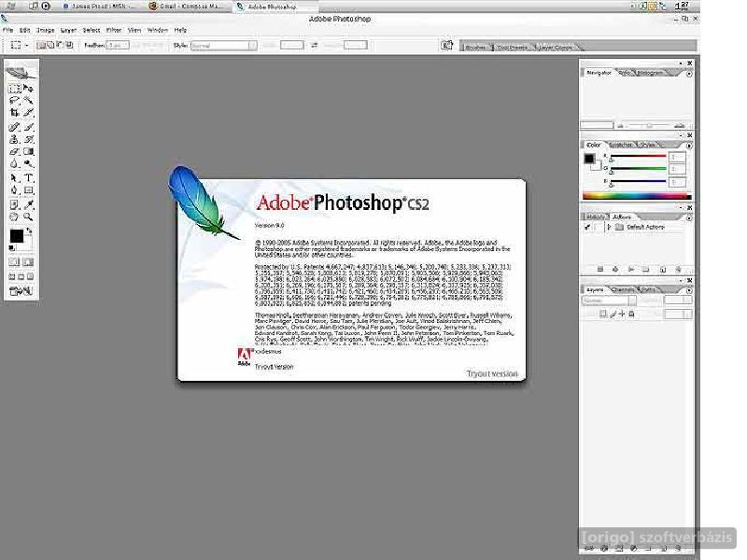747x560 pixels.
Task: Switch to Quick Mask Mode
Action: (29, 262)
